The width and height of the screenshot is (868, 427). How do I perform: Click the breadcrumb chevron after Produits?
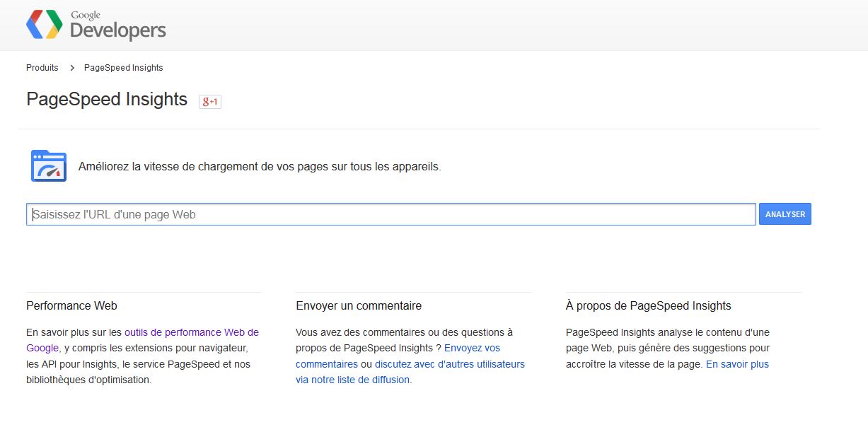tap(72, 68)
